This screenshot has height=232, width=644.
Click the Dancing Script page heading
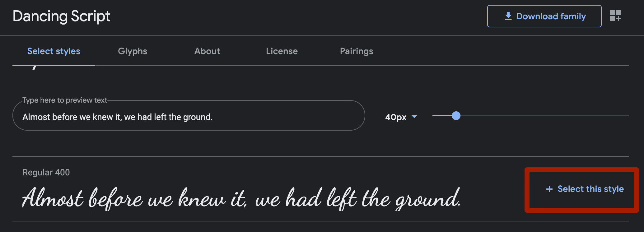coord(62,16)
